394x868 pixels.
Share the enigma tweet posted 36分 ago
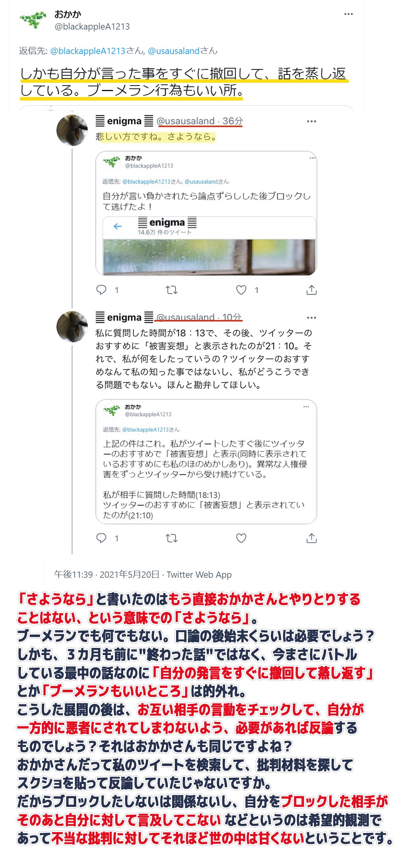pos(311,290)
